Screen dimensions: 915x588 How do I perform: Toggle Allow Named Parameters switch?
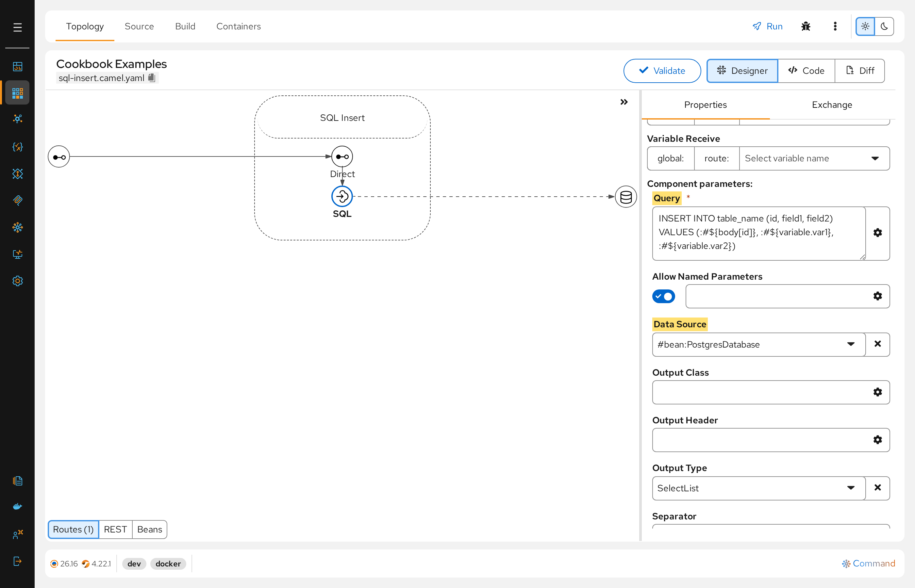[x=664, y=296]
